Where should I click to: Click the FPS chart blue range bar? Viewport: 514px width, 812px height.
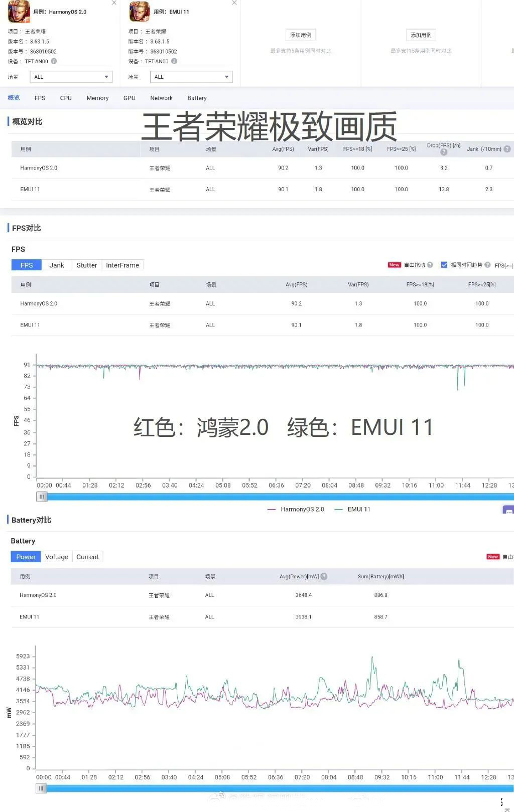[280, 497]
